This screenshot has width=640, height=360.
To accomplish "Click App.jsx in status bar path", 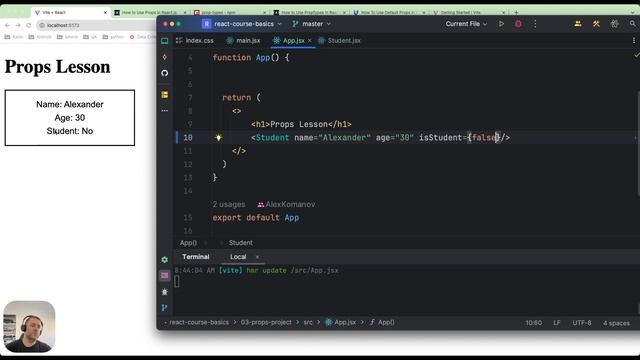I will point(340,322).
